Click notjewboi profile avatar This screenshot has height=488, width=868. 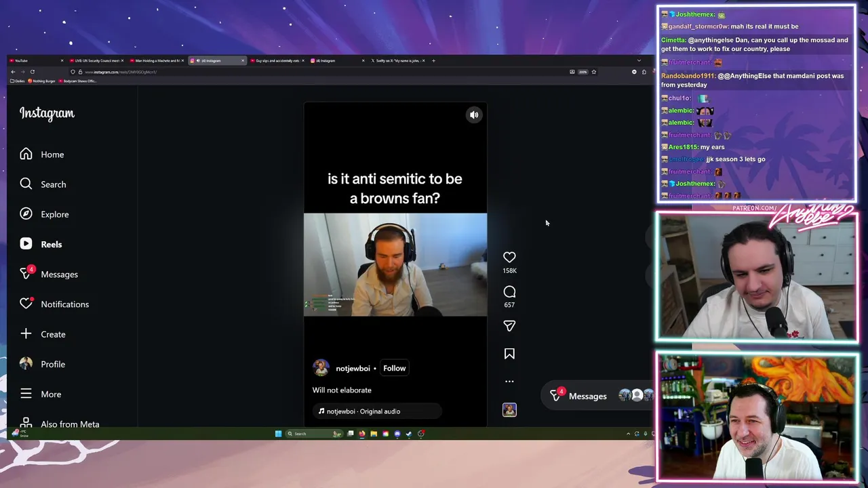(x=321, y=368)
